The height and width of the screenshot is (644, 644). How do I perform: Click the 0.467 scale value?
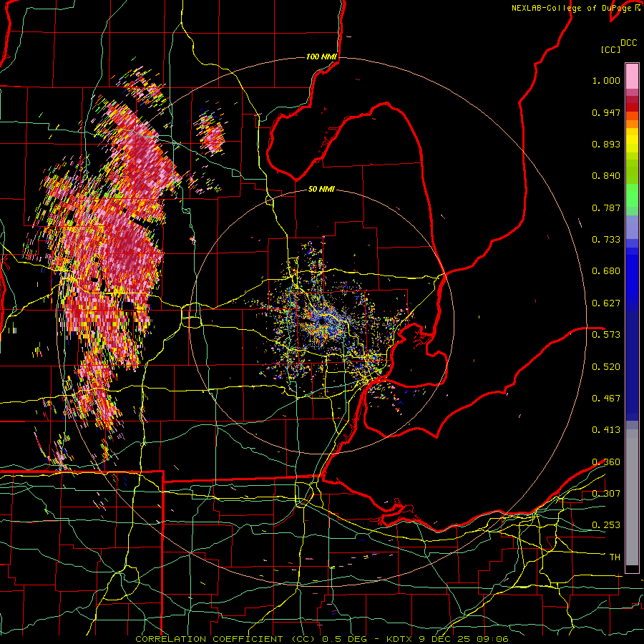point(606,398)
